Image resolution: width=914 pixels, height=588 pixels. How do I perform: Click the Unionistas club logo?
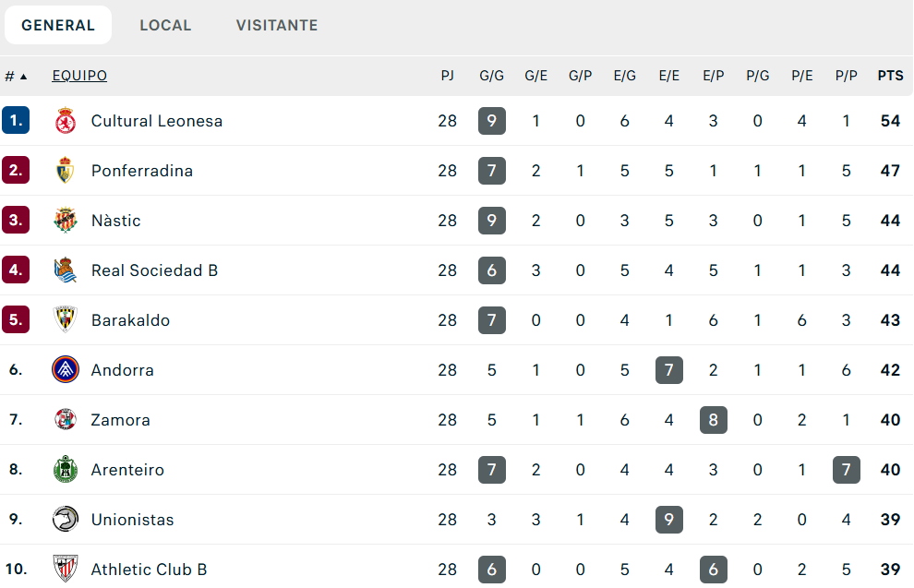(x=66, y=520)
